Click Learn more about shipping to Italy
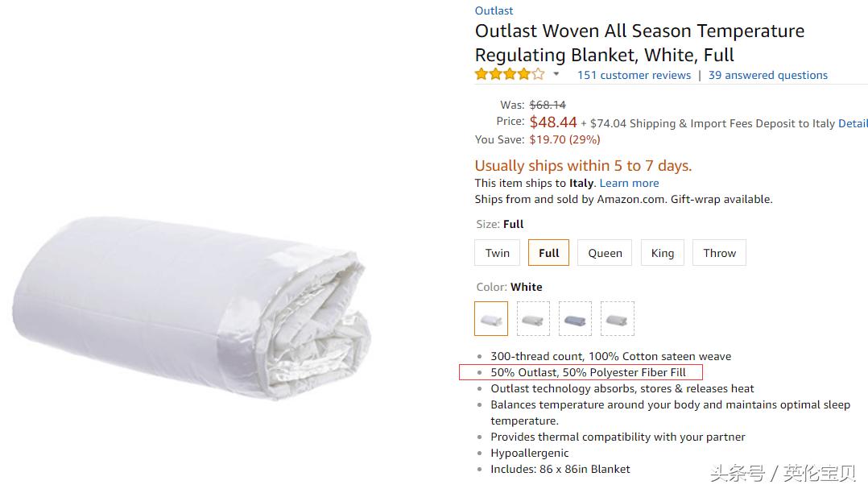Image resolution: width=868 pixels, height=489 pixels. tap(629, 183)
